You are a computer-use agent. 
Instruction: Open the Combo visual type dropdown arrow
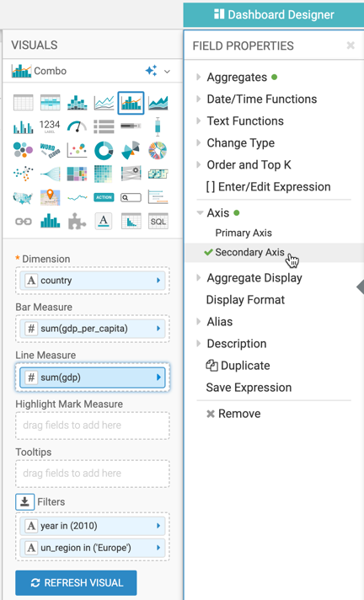pyautogui.click(x=167, y=71)
